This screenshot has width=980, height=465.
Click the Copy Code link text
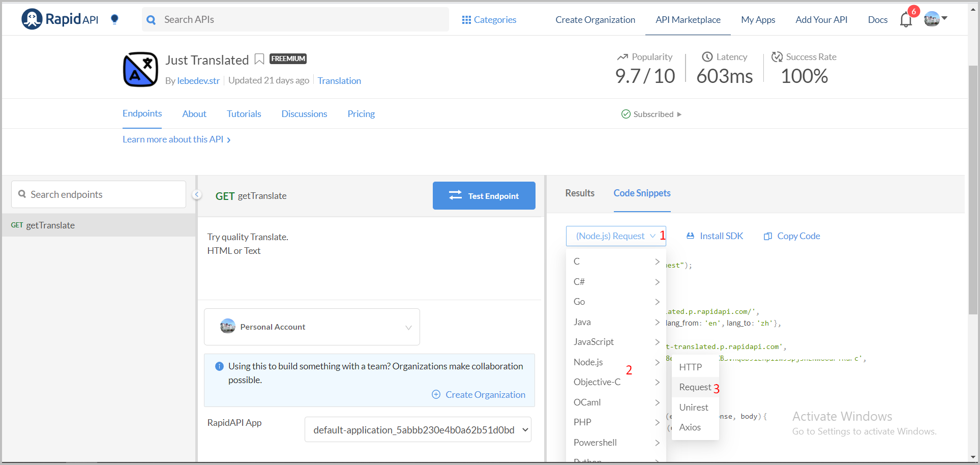point(798,236)
